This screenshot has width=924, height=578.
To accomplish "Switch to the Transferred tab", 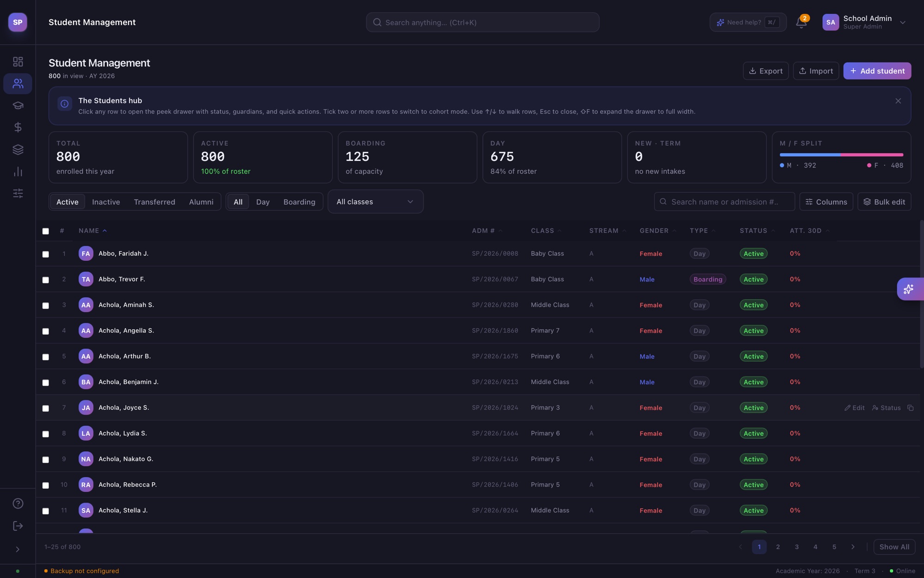I will click(x=154, y=202).
